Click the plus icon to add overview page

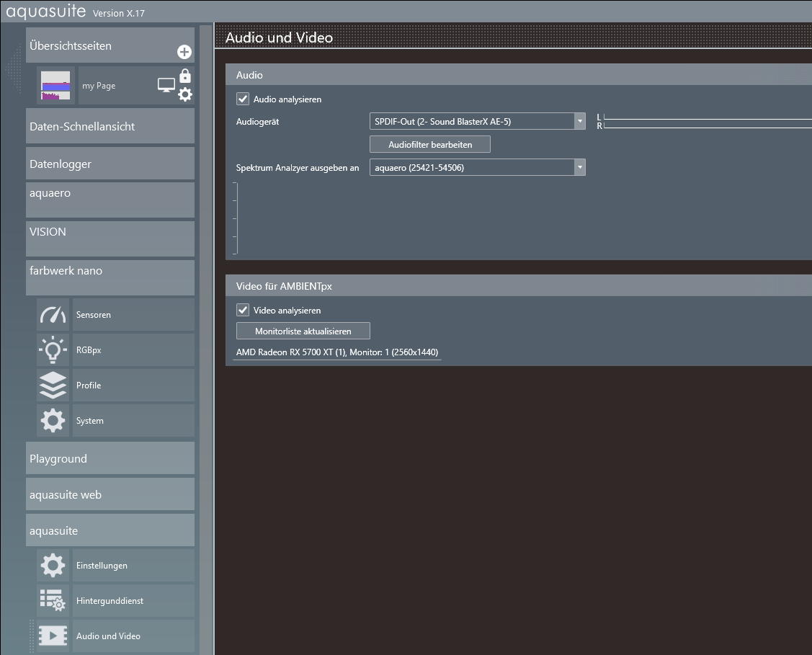click(x=184, y=52)
